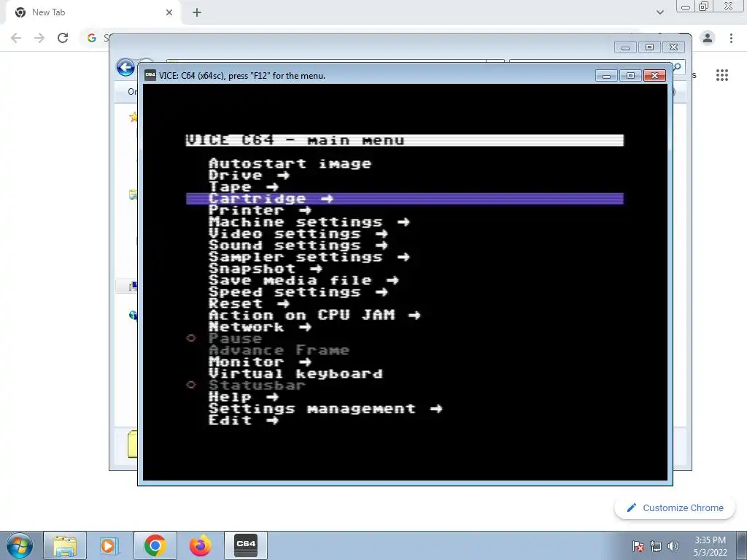This screenshot has width=747, height=560.
Task: Open the Help submenu
Action: [x=244, y=397]
